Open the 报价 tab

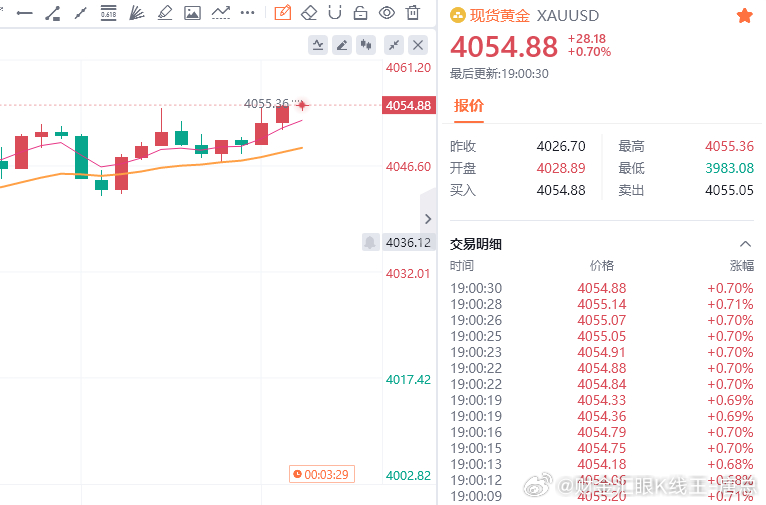pos(469,106)
